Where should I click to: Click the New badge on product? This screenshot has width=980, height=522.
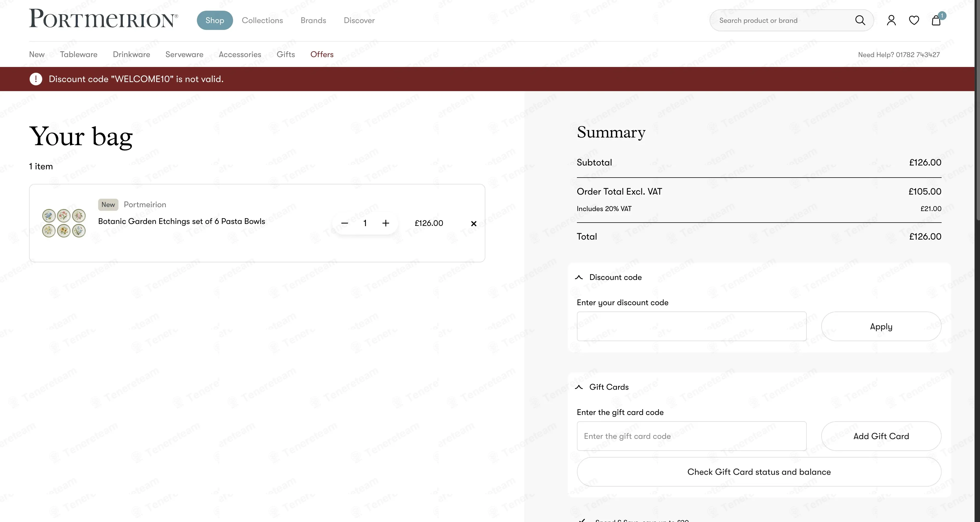tap(108, 204)
